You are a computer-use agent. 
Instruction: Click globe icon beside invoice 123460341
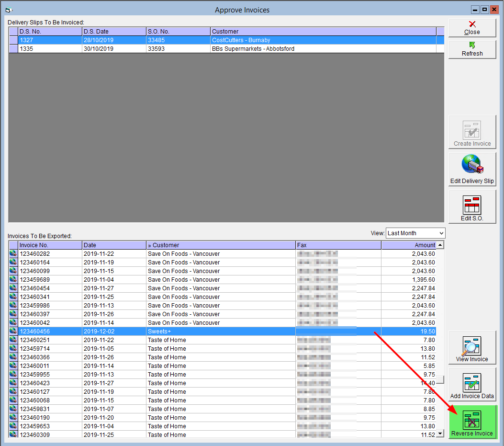coord(13,297)
